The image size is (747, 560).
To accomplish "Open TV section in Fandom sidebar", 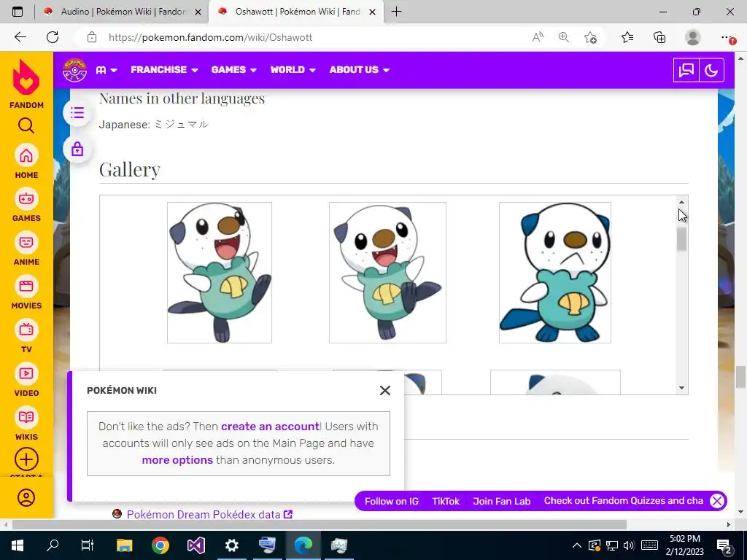I will pyautogui.click(x=26, y=337).
